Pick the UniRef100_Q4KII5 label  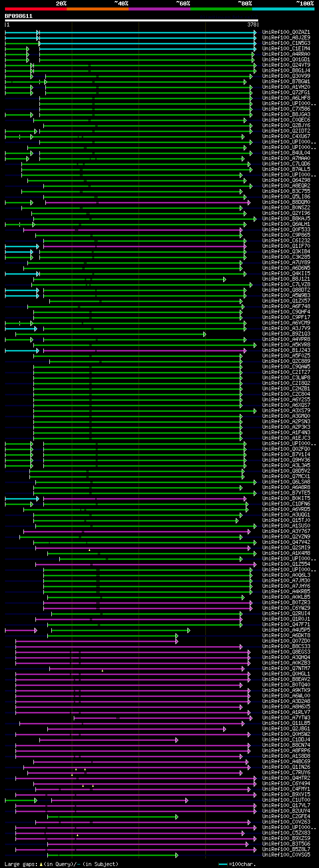[x=286, y=273]
